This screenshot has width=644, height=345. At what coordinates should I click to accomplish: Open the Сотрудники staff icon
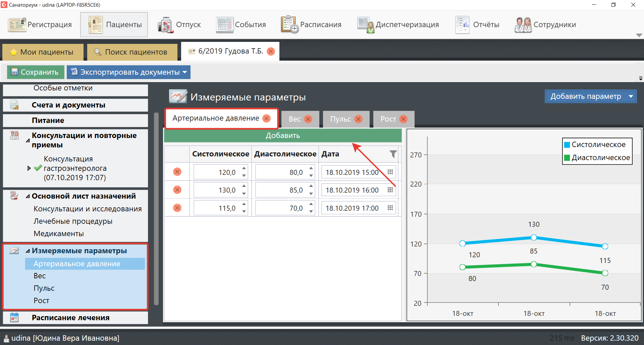pyautogui.click(x=523, y=25)
